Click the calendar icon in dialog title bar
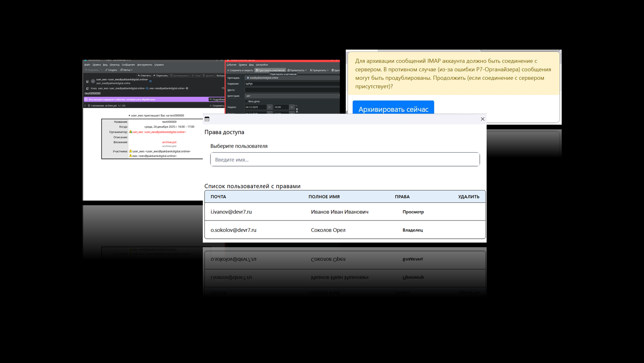The width and height of the screenshot is (644, 363). pyautogui.click(x=207, y=119)
